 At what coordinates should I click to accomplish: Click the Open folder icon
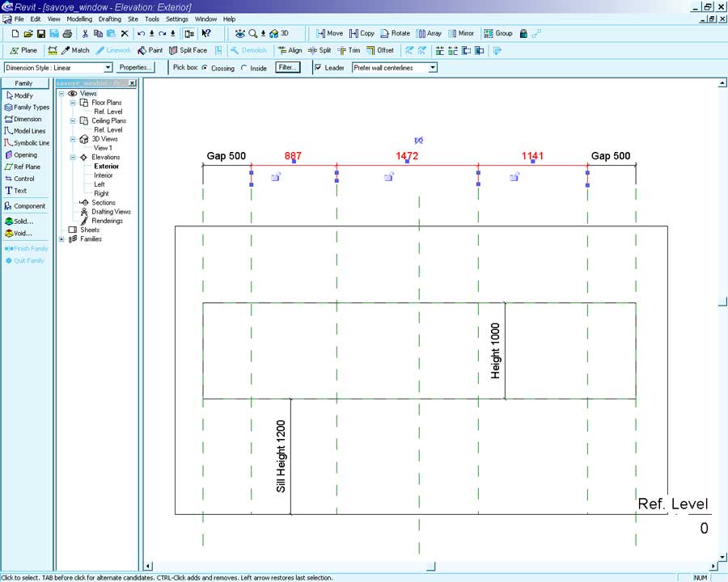tap(28, 34)
